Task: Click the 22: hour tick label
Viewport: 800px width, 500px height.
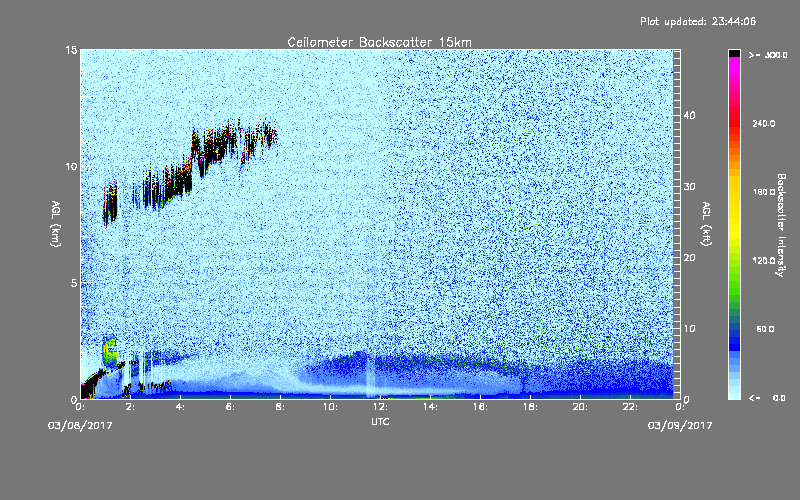Action: tap(630, 407)
